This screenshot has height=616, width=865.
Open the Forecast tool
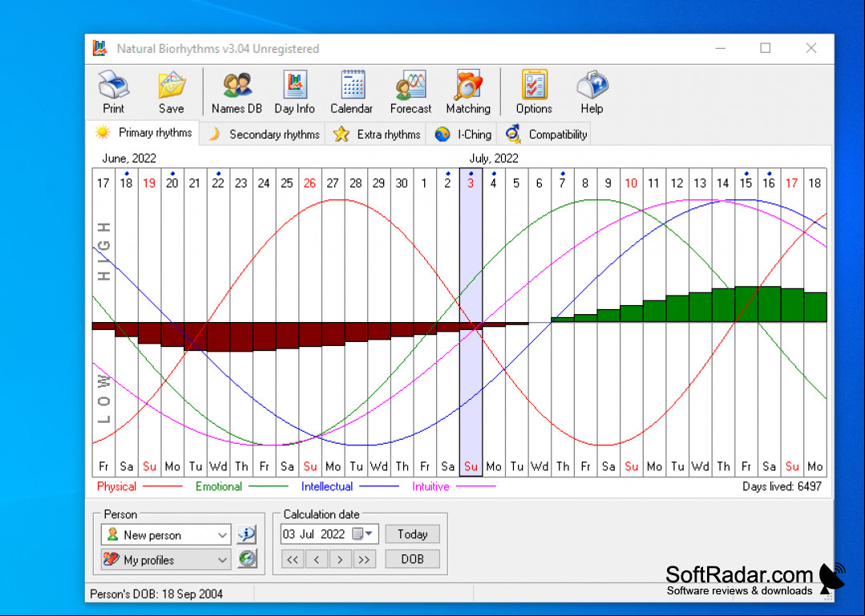[410, 91]
